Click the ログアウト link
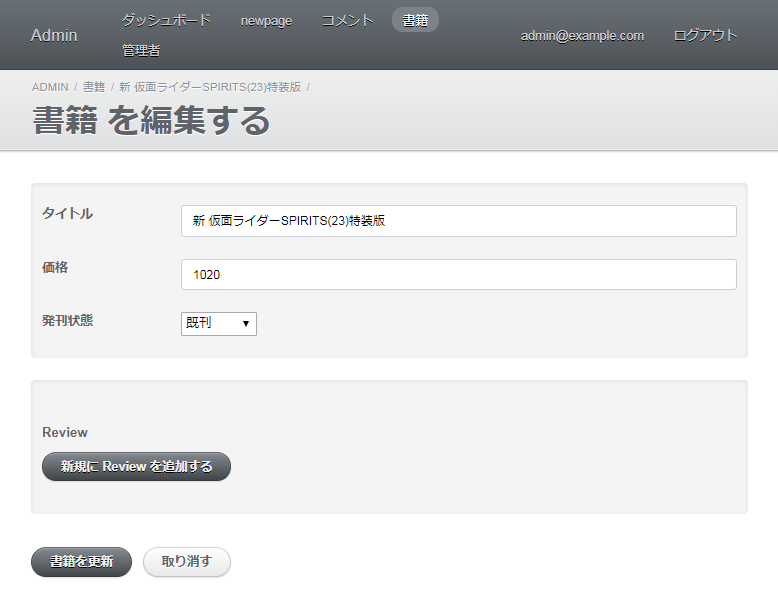This screenshot has width=778, height=606. click(x=706, y=35)
